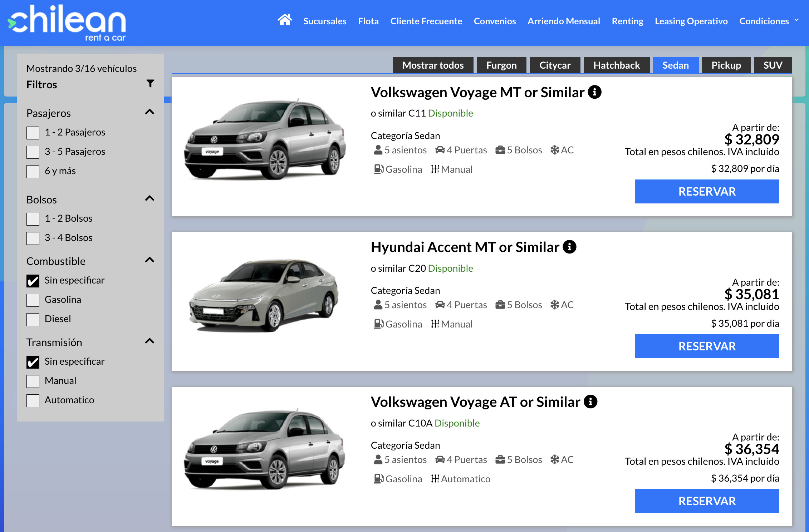Click the Chilean rent a car logo
The image size is (809, 532).
tap(68, 23)
